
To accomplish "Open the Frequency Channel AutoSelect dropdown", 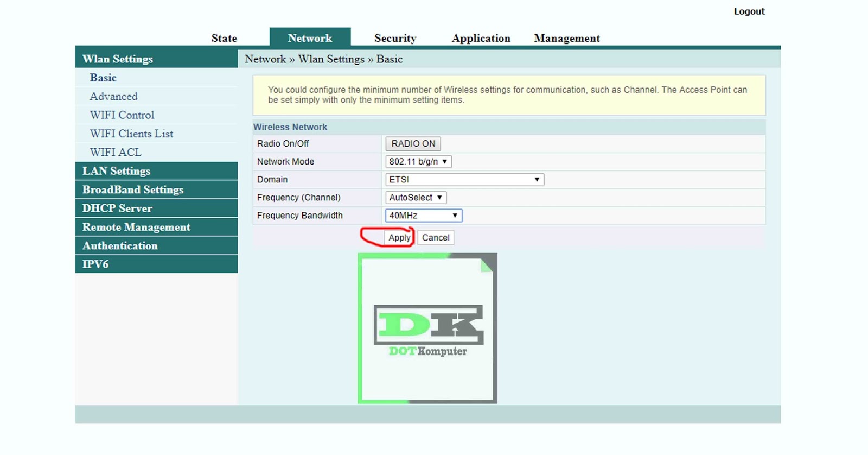I will [x=416, y=198].
